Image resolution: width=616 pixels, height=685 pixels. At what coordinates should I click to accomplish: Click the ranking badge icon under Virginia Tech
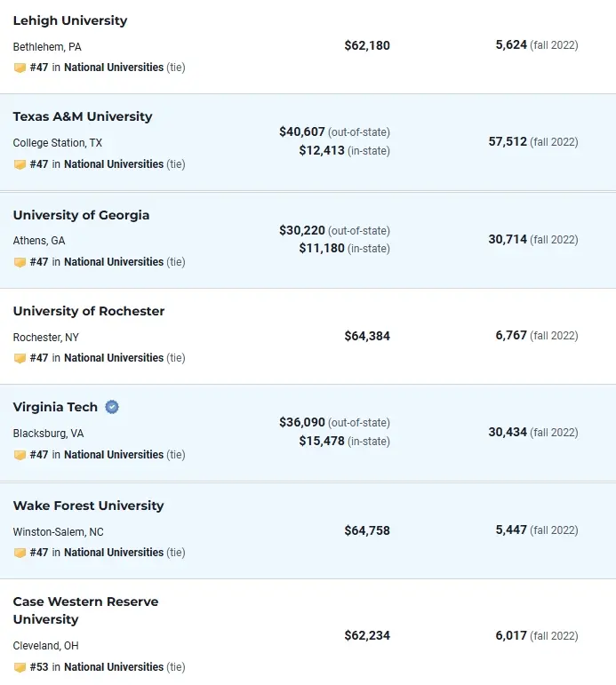pos(20,455)
